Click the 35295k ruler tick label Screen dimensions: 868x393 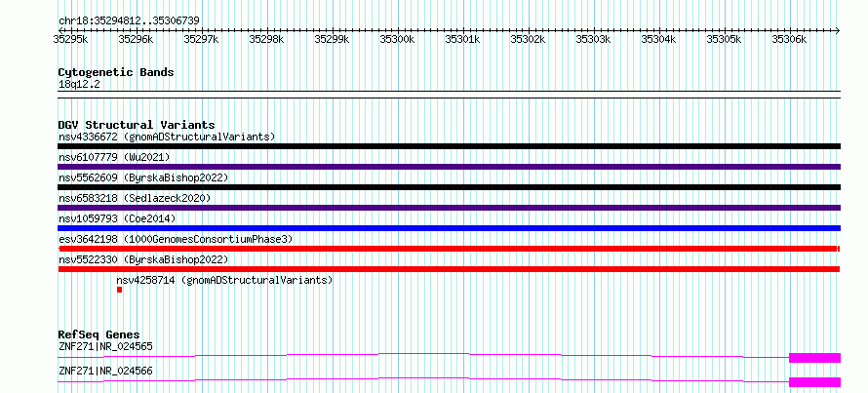pyautogui.click(x=70, y=39)
